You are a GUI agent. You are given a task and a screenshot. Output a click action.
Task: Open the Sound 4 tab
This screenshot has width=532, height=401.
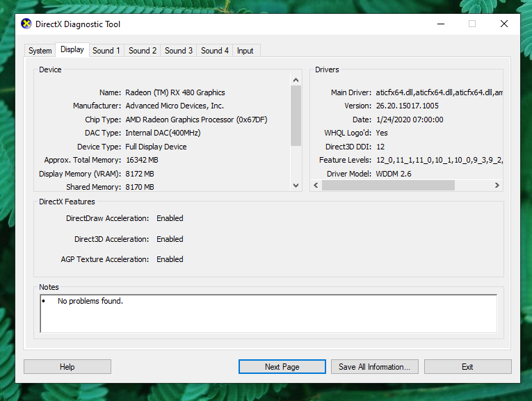214,51
